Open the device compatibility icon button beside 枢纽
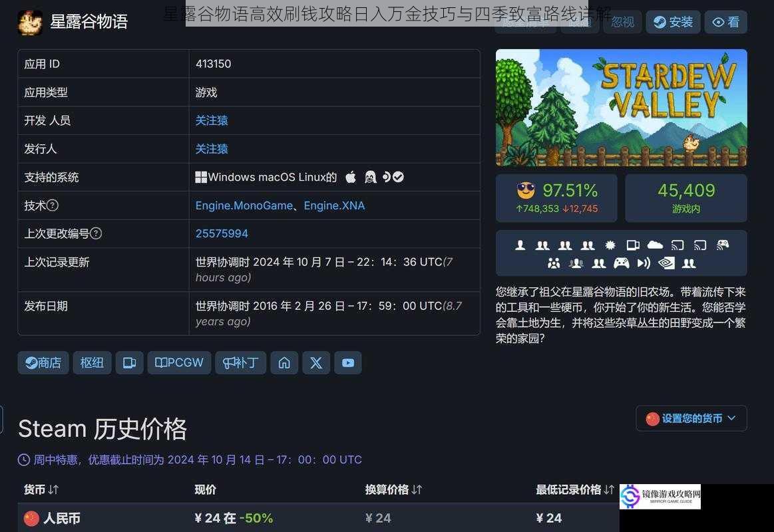Image resolution: width=774 pixels, height=532 pixels. [129, 363]
